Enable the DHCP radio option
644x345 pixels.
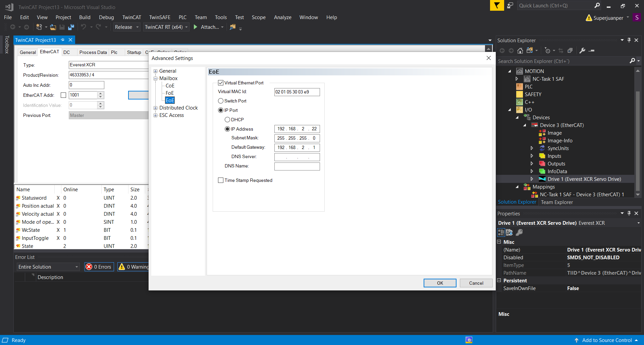pos(227,120)
